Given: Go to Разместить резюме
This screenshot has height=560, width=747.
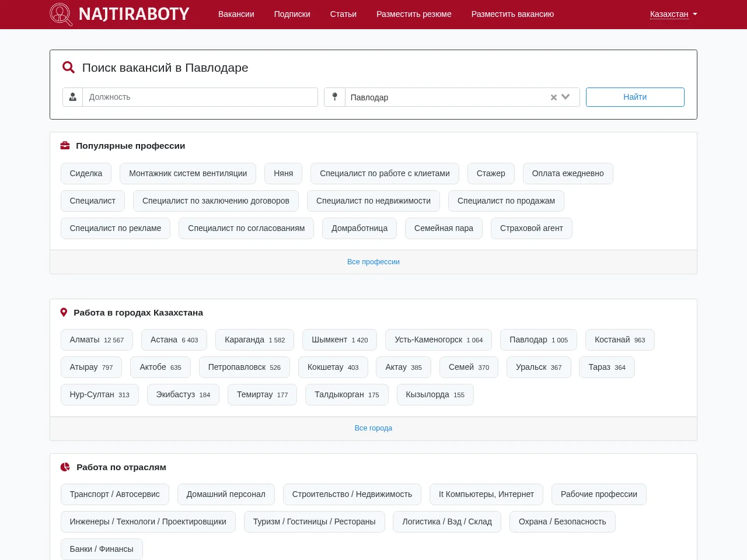Looking at the screenshot, I should point(414,14).
